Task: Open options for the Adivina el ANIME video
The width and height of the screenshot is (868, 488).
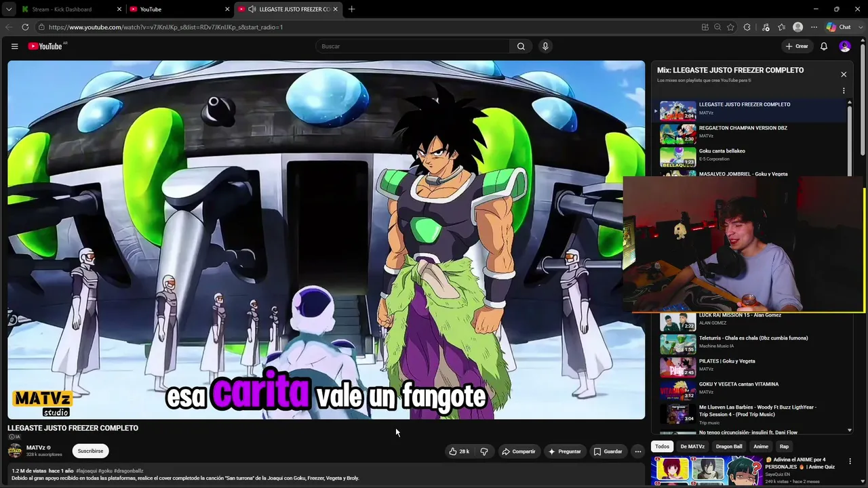Action: click(850, 462)
